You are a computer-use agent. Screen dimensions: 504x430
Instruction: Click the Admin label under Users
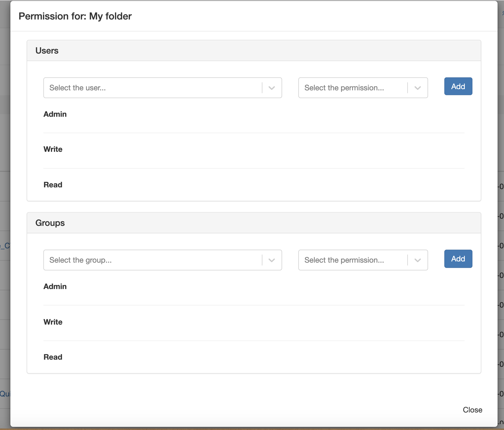click(55, 114)
